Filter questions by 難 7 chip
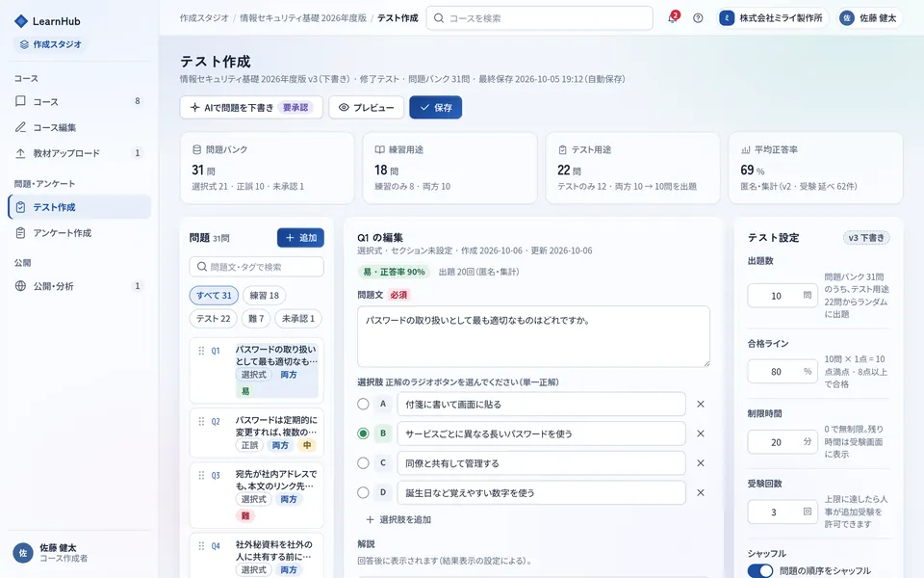The height and width of the screenshot is (578, 924). click(x=256, y=319)
